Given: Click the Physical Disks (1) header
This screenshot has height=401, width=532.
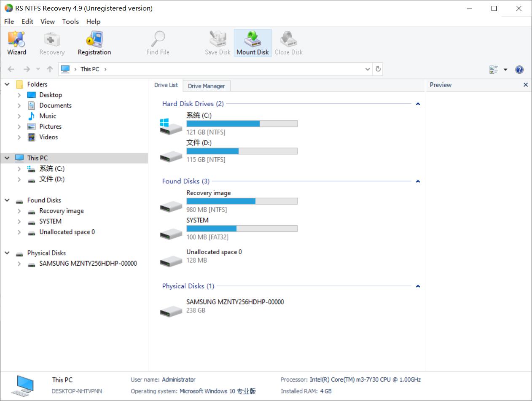Looking at the screenshot, I should (188, 286).
